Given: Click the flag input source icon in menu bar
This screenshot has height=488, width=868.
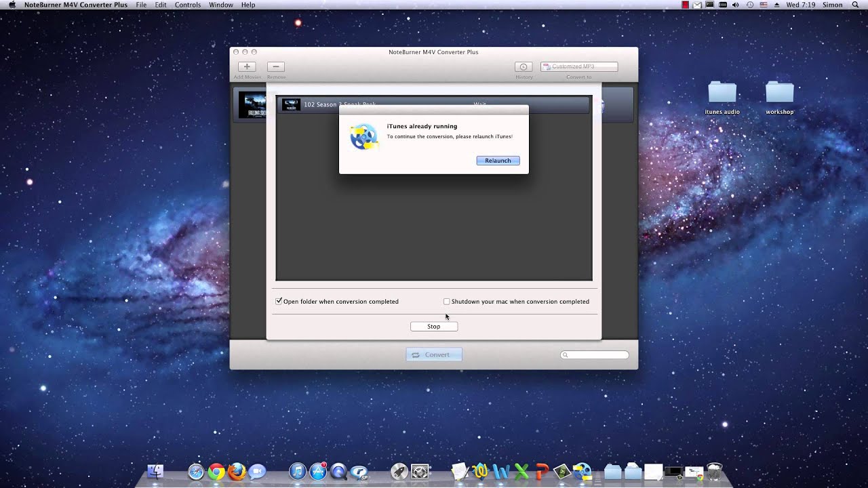Looking at the screenshot, I should pos(764,5).
